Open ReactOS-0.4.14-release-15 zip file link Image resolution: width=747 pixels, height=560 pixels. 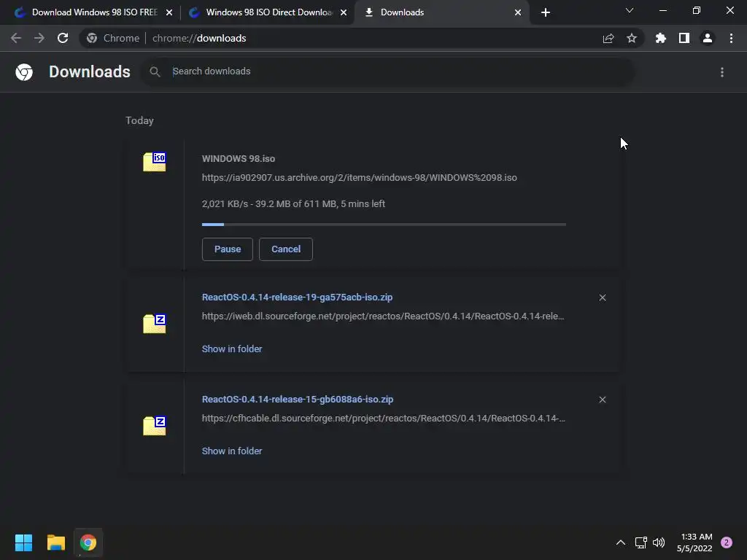tap(298, 399)
